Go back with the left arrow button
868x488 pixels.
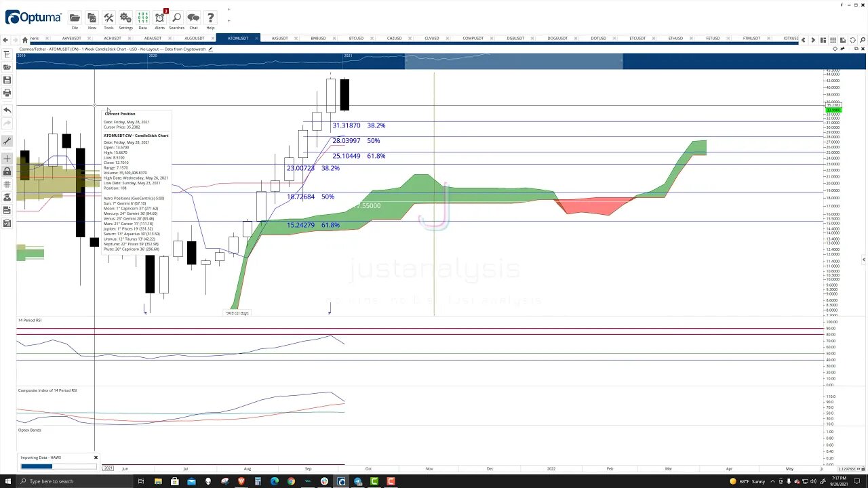pos(5,39)
